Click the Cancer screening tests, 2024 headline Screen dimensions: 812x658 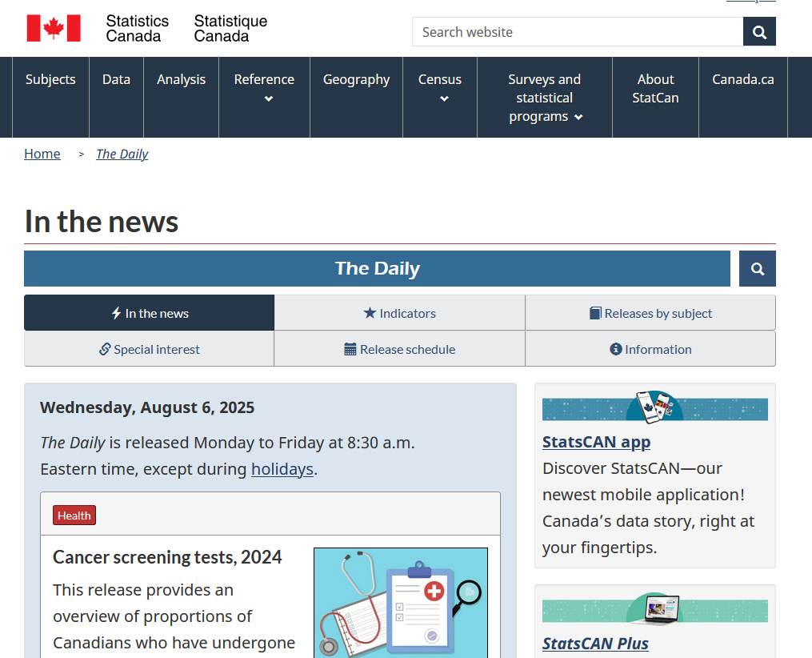pos(167,557)
